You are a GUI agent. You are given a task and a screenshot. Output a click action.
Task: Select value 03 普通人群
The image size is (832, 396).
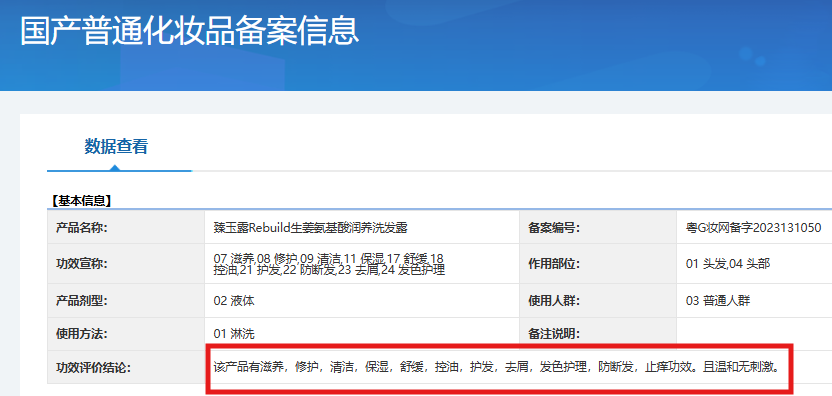point(718,301)
